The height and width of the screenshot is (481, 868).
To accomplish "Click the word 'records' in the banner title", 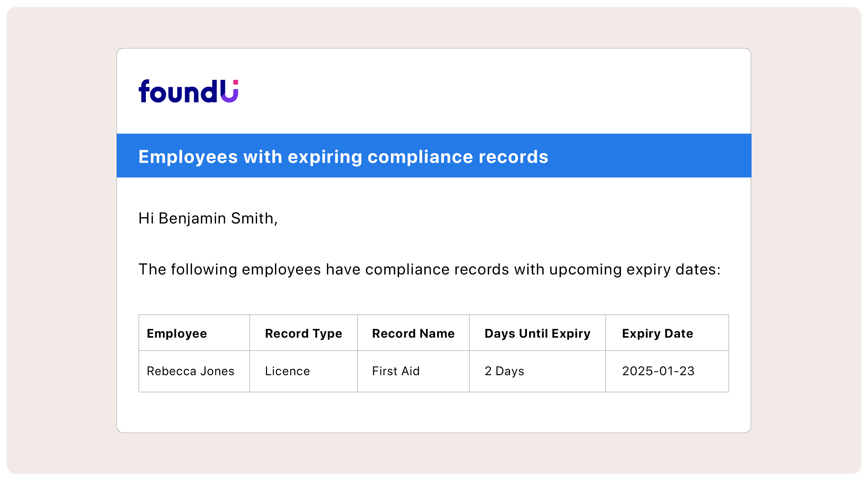I will (x=513, y=157).
